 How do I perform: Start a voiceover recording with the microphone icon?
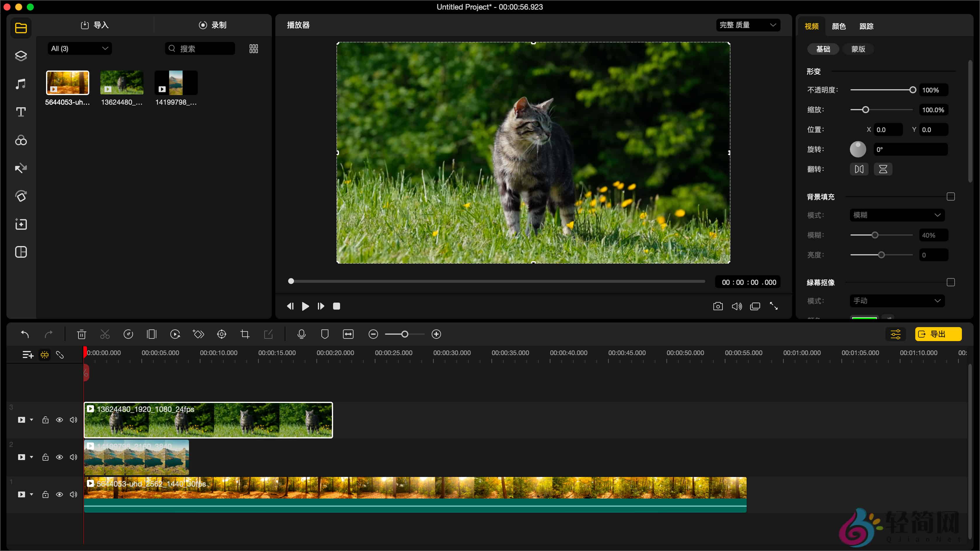(301, 334)
